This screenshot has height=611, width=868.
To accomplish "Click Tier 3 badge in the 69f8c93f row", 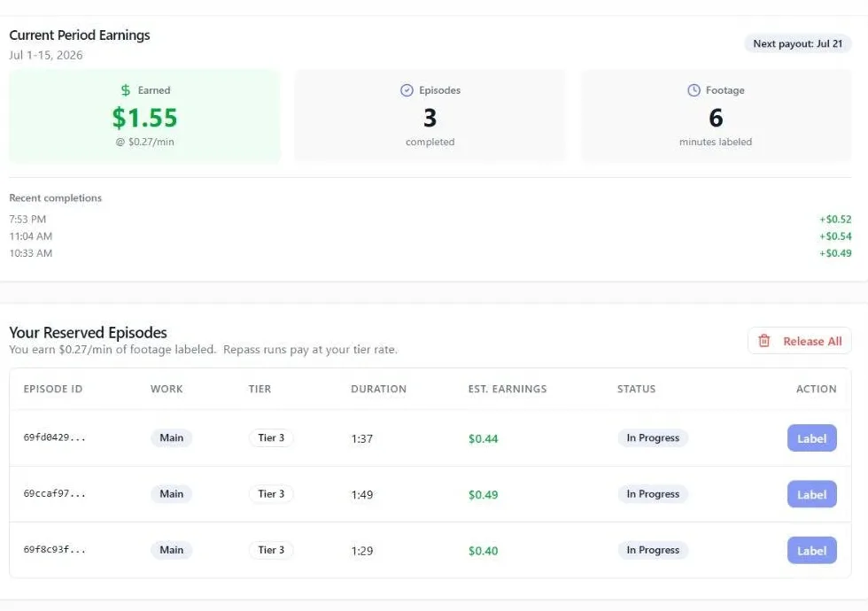I will [x=271, y=550].
